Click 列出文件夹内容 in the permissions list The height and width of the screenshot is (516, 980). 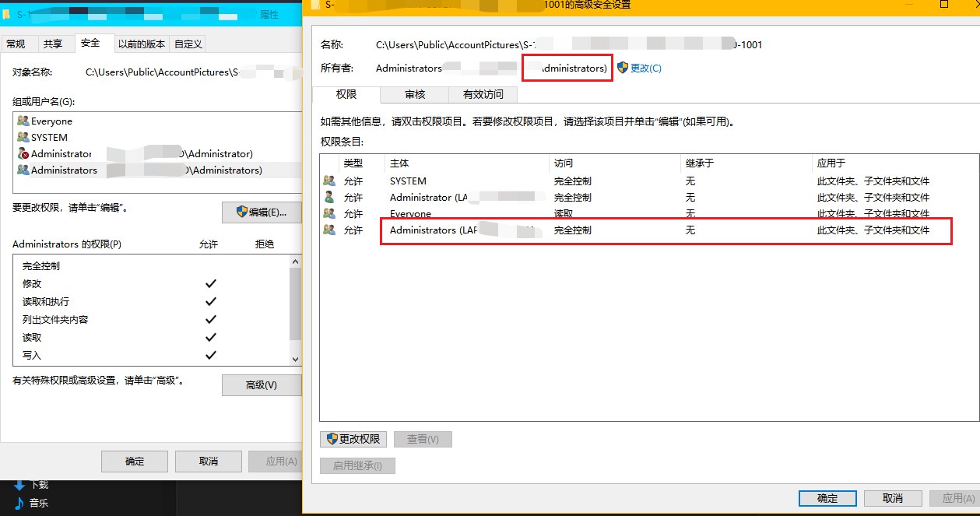55,319
